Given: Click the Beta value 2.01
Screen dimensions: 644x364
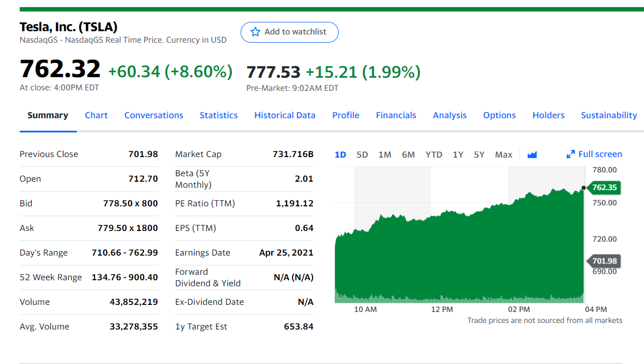Looking at the screenshot, I should tap(304, 179).
